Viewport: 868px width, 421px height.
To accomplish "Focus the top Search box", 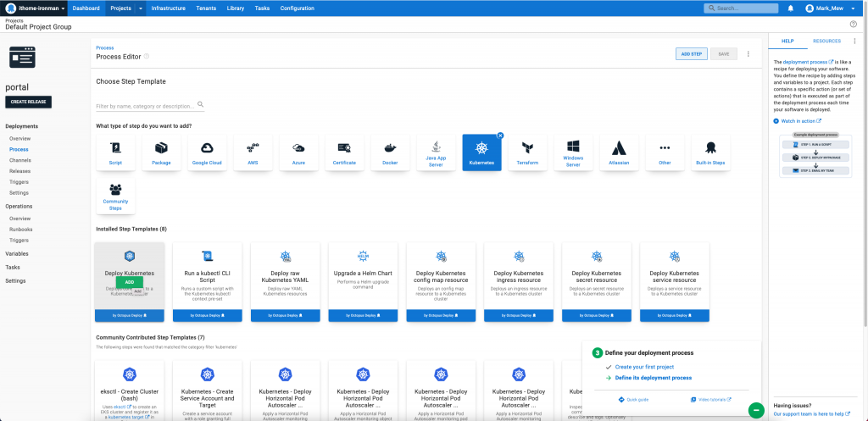I will [x=741, y=8].
